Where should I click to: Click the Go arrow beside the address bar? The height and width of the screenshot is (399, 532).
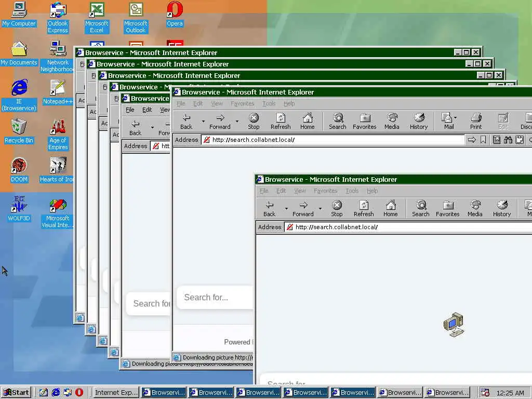tap(472, 139)
